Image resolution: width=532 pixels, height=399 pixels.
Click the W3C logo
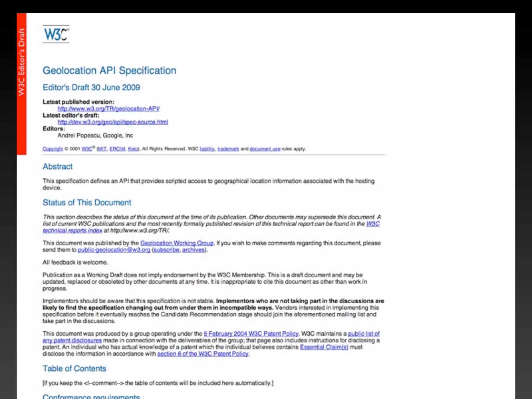(56, 34)
